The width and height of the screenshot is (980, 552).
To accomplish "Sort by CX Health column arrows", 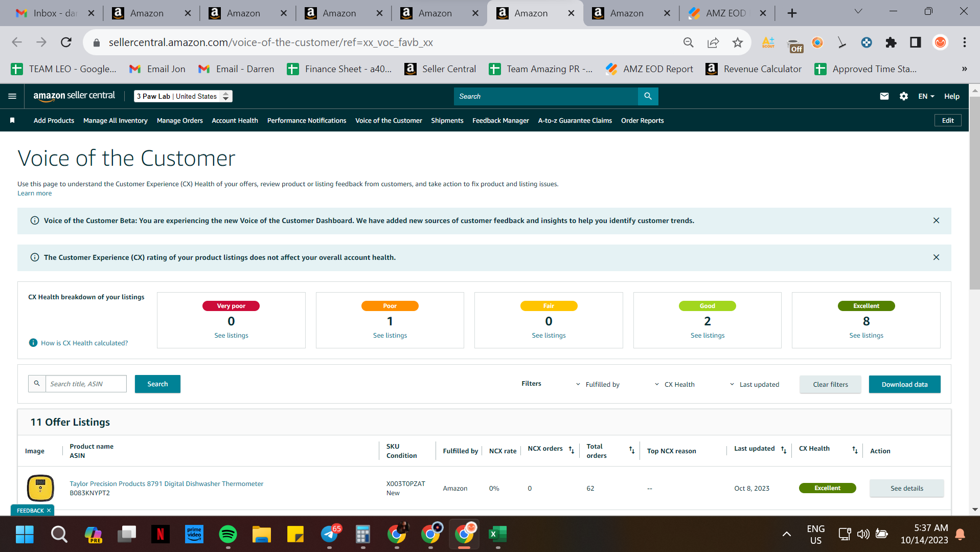I will click(854, 450).
